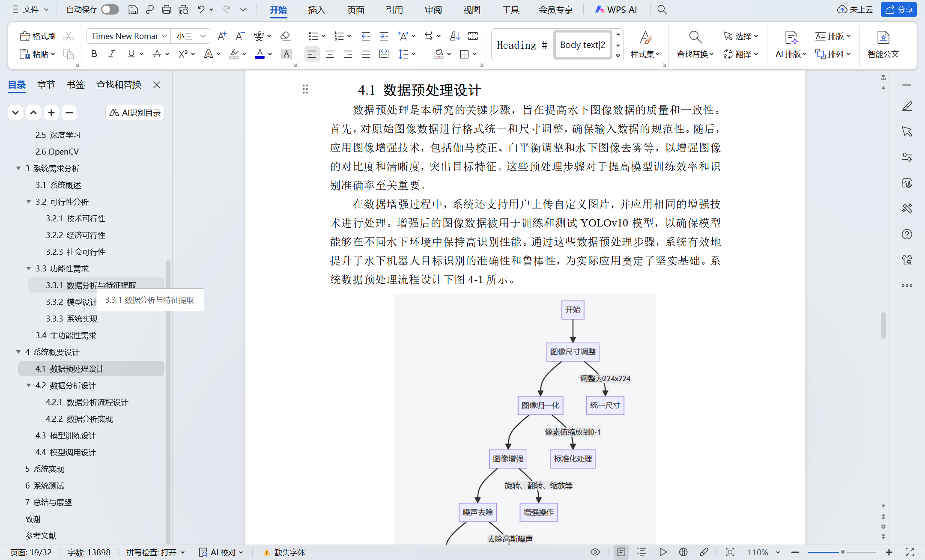Open the font name dropdown
The image size is (925, 560).
[x=164, y=36]
